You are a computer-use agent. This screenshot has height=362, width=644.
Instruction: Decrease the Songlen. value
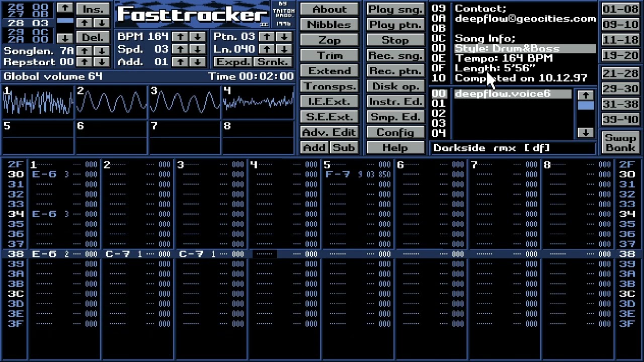click(x=102, y=51)
